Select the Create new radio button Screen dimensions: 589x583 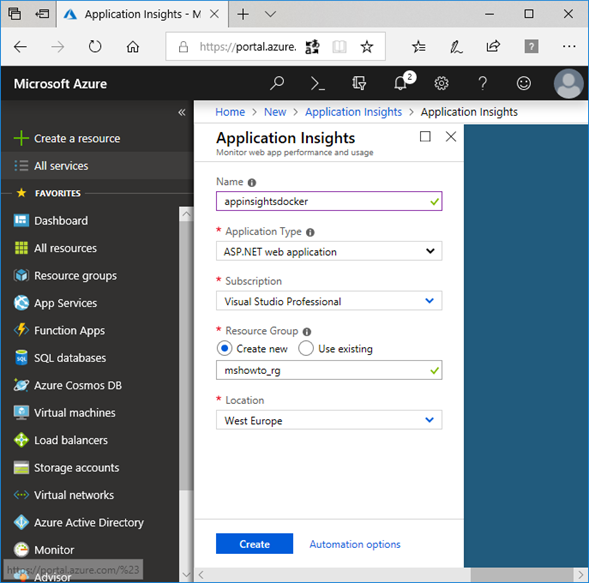click(224, 348)
